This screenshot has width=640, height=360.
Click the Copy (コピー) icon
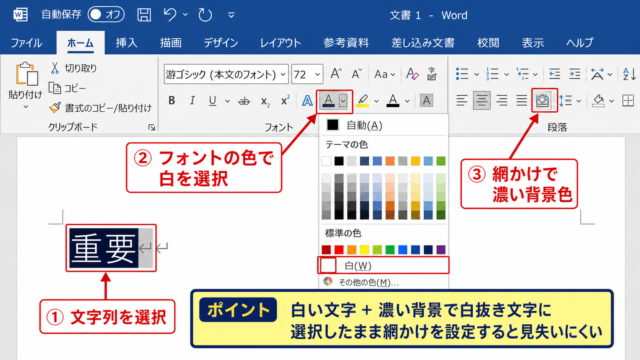[x=55, y=88]
